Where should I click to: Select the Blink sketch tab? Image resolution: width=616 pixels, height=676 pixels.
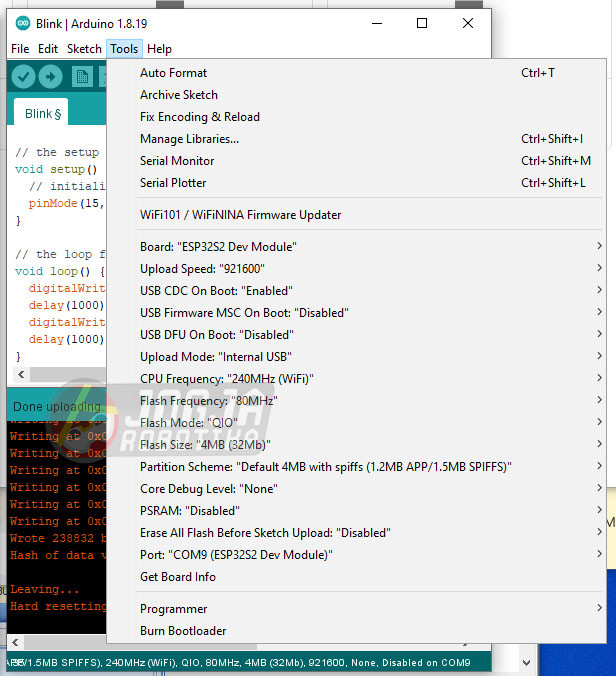point(41,113)
